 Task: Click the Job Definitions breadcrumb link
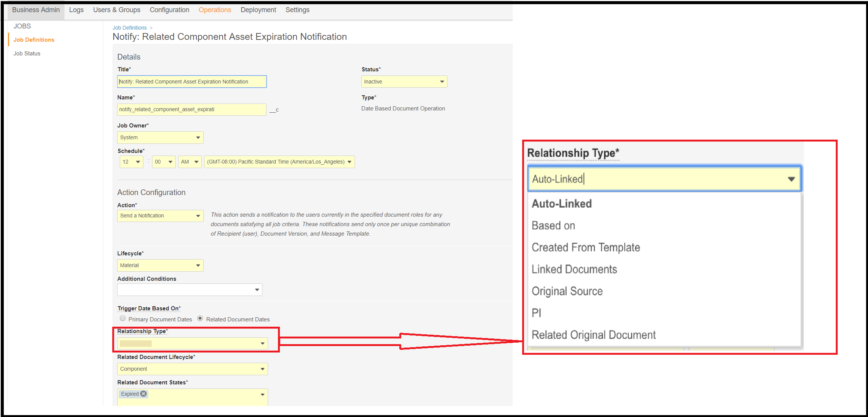[x=129, y=28]
